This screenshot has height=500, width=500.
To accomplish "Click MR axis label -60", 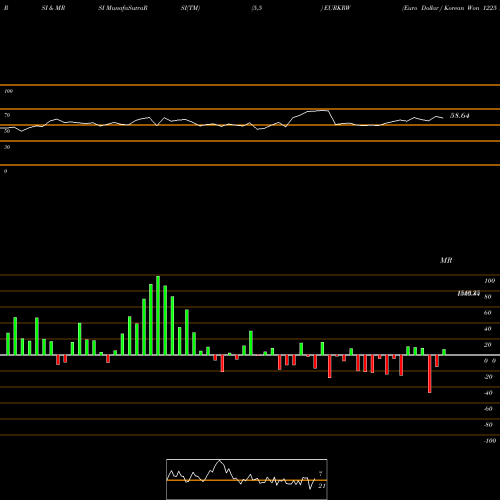I will pyautogui.click(x=488, y=409).
